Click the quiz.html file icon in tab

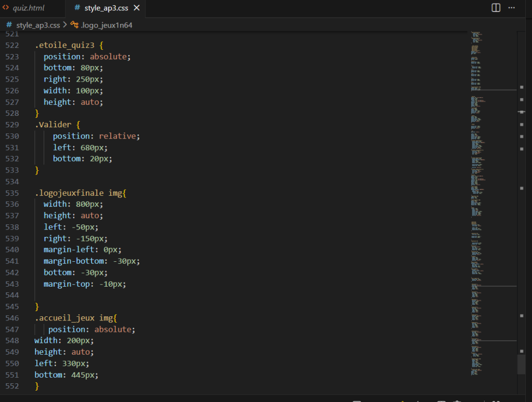point(6,8)
